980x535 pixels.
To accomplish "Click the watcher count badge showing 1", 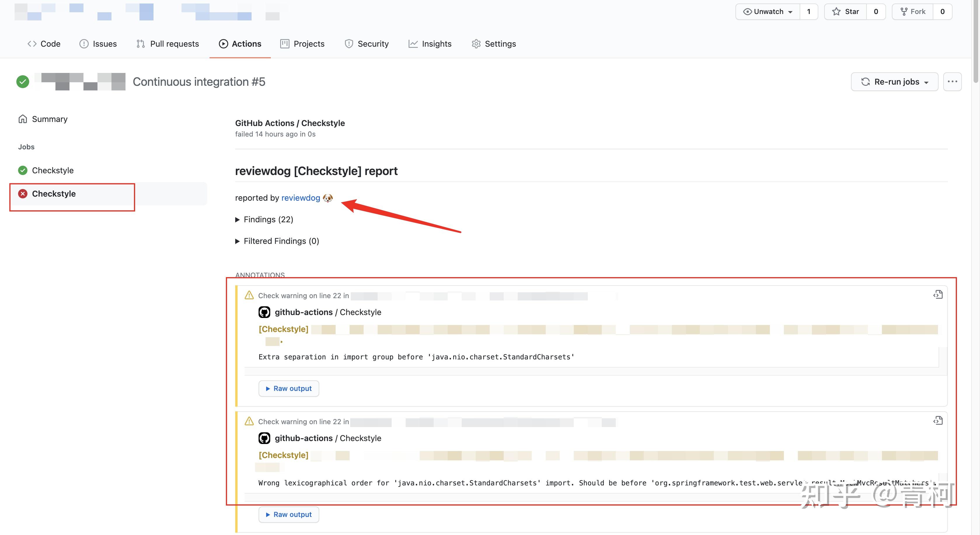I will pos(808,11).
